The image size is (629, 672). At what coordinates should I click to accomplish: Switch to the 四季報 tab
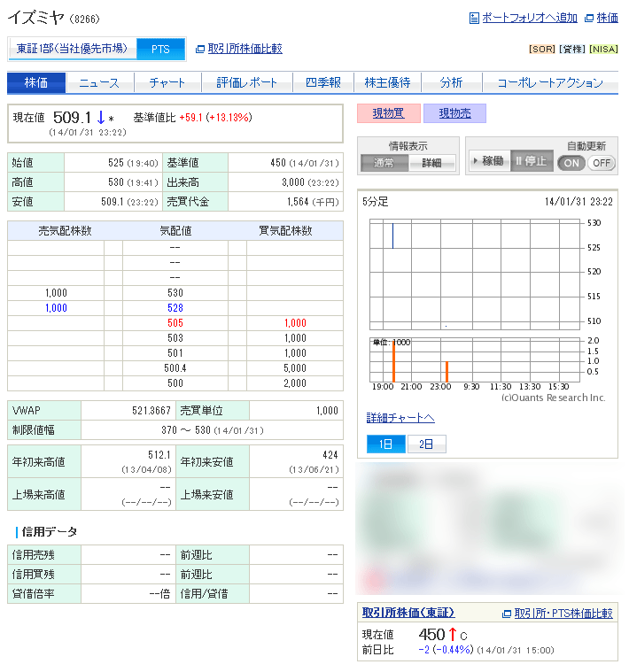click(x=323, y=82)
